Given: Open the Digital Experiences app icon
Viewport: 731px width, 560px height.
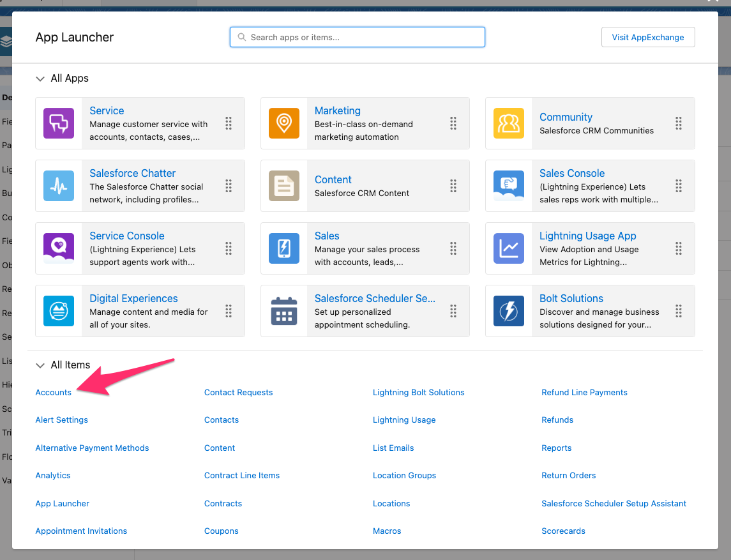Looking at the screenshot, I should 59,310.
